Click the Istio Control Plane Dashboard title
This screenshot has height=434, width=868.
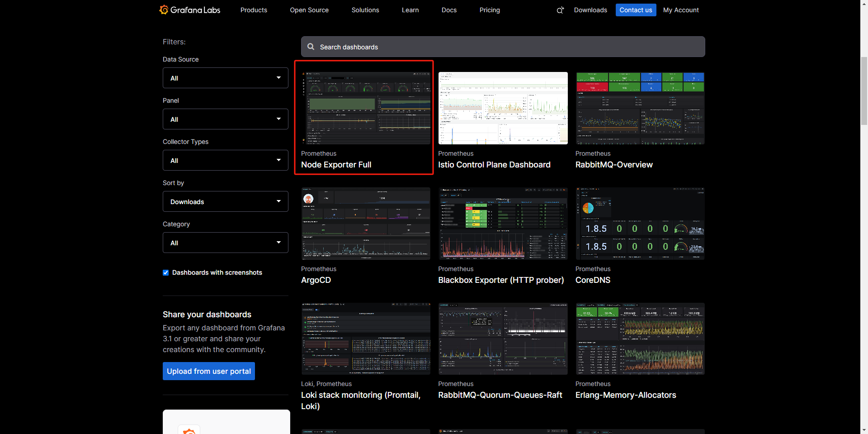(x=494, y=165)
